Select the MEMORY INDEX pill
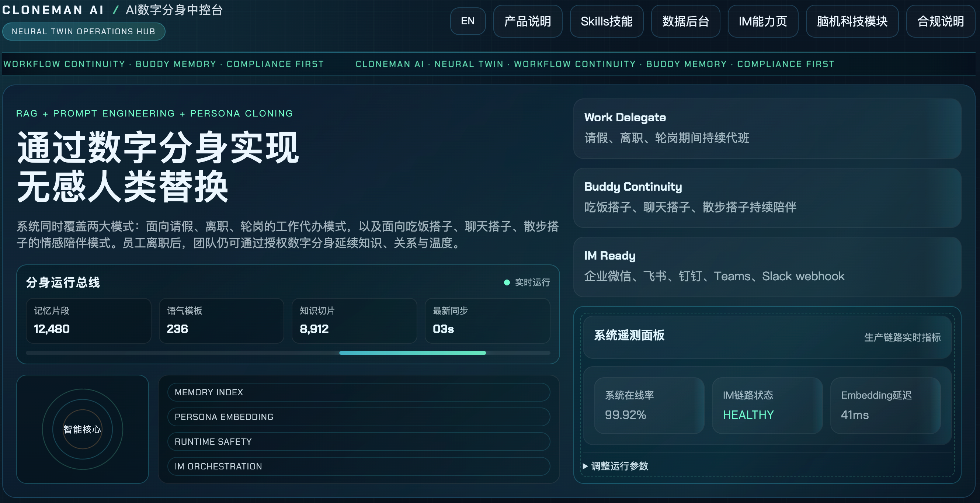 click(358, 392)
